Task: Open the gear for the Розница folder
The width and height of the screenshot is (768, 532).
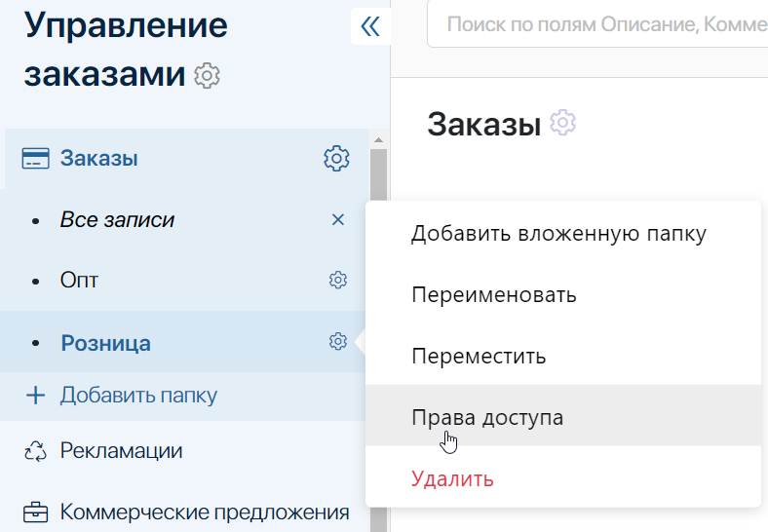Action: 338,341
